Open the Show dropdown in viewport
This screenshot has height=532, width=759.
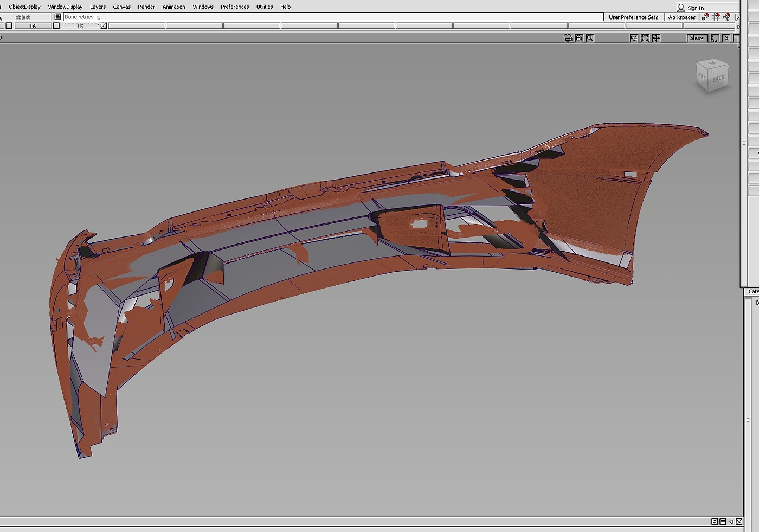[697, 38]
